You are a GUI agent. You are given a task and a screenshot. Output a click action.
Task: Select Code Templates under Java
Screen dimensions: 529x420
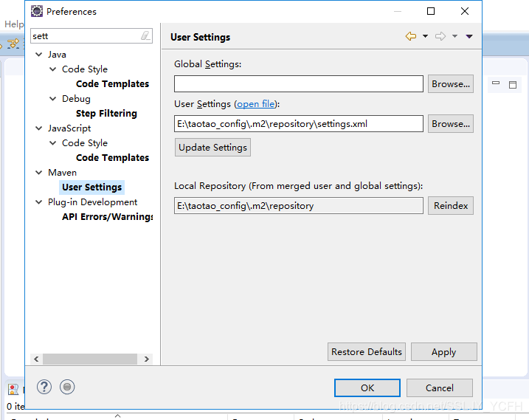112,83
